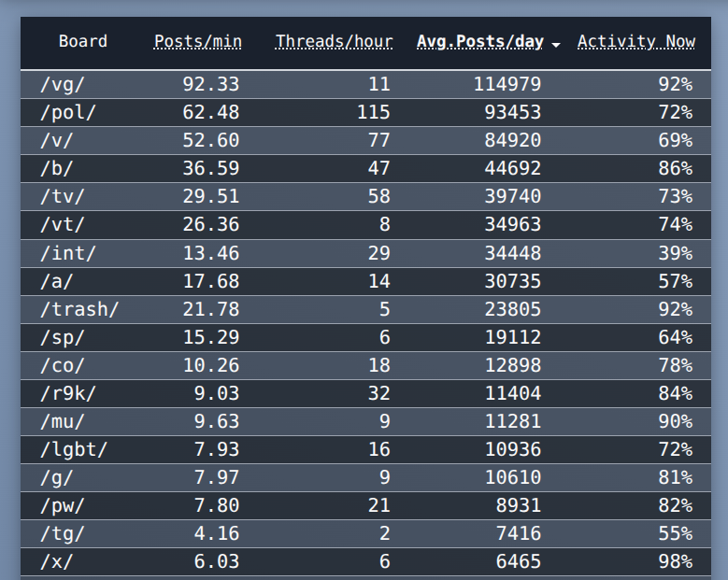
Task: Select the /r9k/ board name
Action: pyautogui.click(x=68, y=394)
